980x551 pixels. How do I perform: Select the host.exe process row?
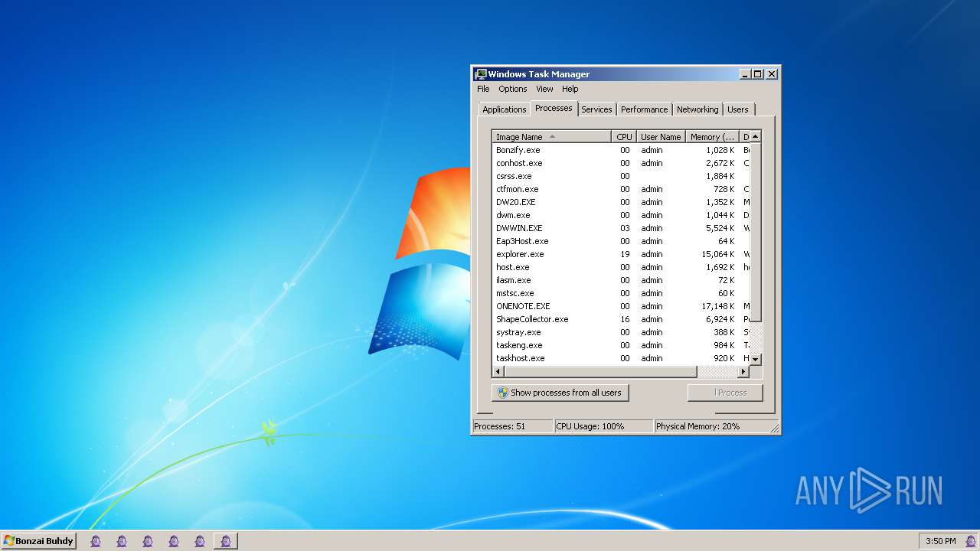pos(621,267)
